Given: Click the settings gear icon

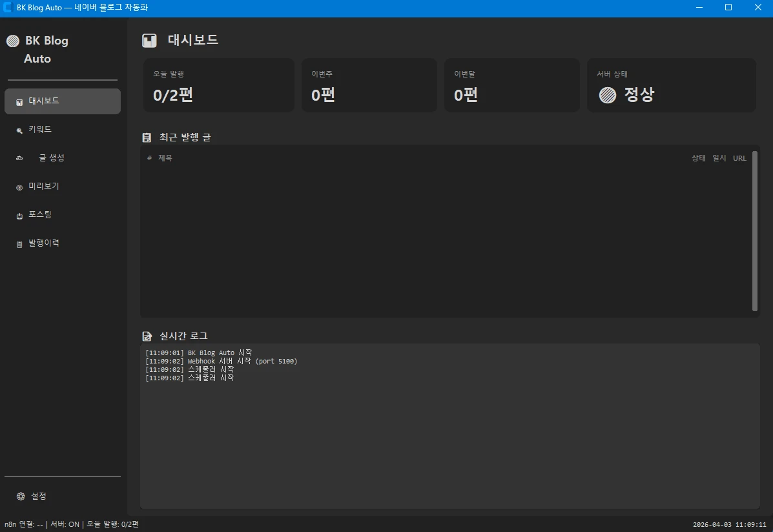Looking at the screenshot, I should [x=21, y=496].
